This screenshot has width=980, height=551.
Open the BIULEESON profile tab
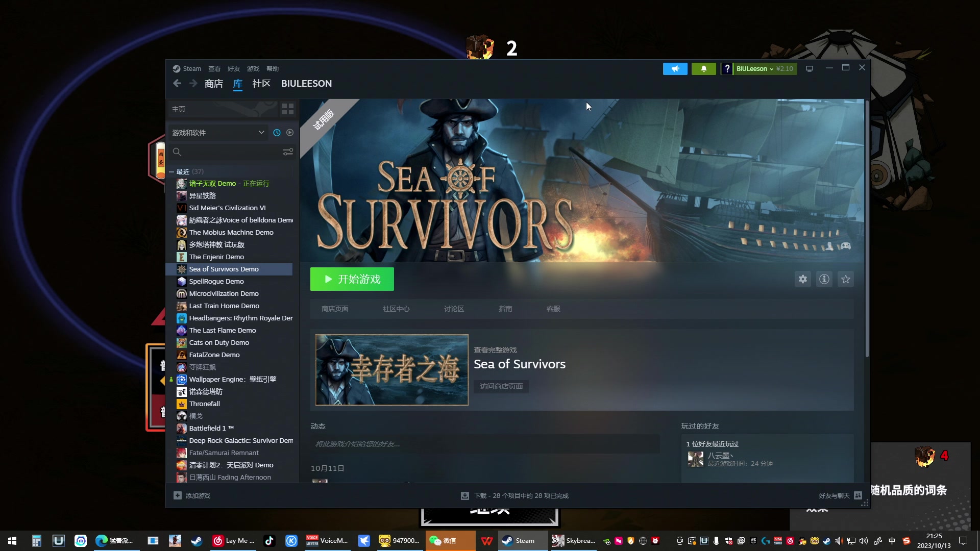click(306, 84)
